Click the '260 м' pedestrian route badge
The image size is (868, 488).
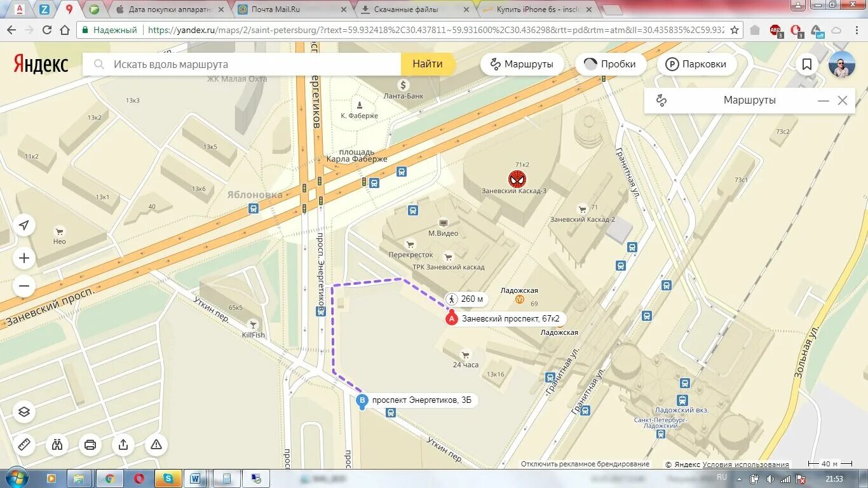coord(466,299)
